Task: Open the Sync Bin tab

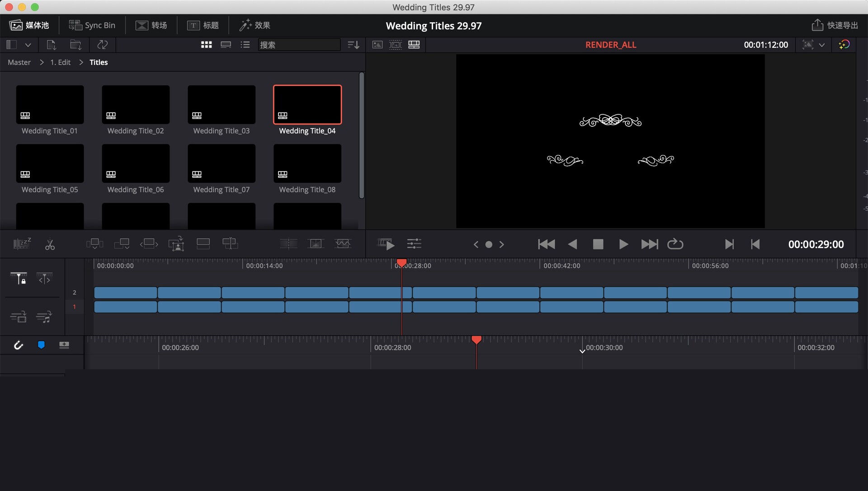Action: tap(92, 25)
